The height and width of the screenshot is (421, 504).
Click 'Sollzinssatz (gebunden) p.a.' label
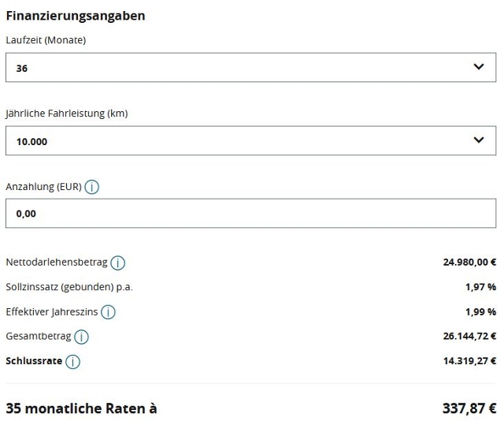[x=69, y=287]
